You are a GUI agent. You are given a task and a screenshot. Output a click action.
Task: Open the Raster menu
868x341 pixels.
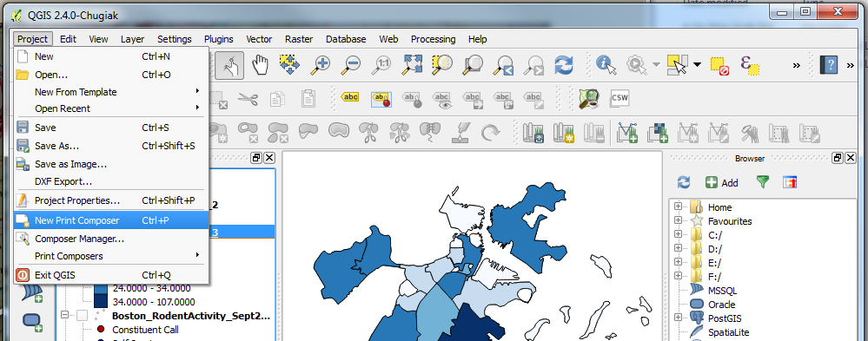pos(299,39)
